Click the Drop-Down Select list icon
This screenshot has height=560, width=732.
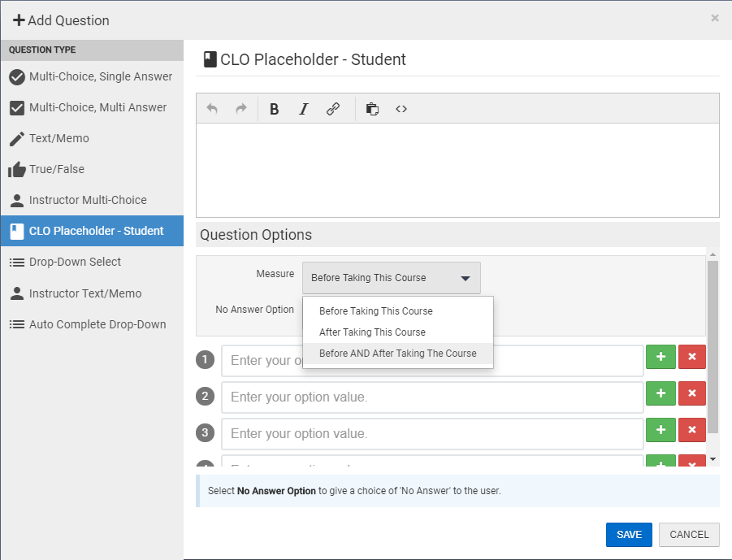[x=17, y=263]
